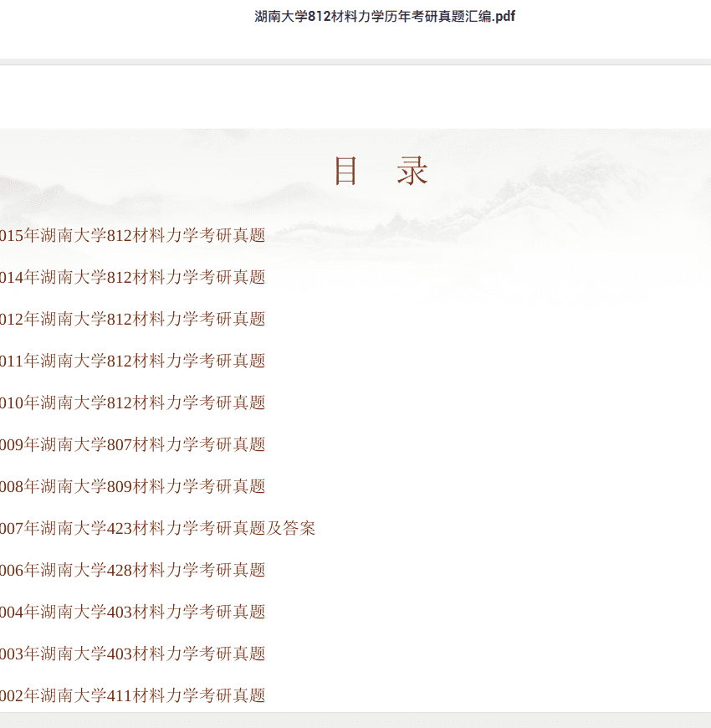This screenshot has height=728, width=711.
Task: Click the 006年湖南大学428材料力学考研真题 line
Action: tap(133, 570)
